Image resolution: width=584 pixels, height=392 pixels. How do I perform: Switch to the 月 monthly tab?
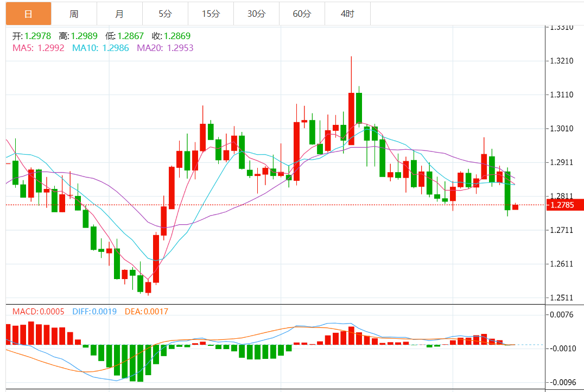119,14
